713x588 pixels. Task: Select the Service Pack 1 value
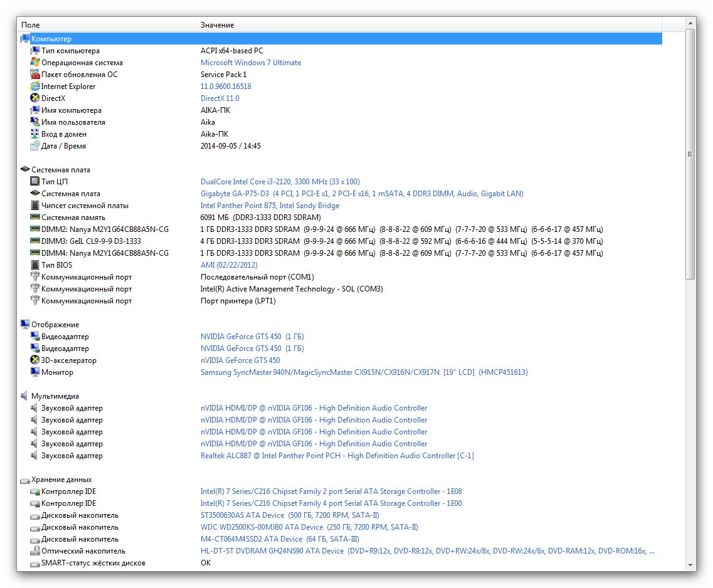click(x=223, y=75)
